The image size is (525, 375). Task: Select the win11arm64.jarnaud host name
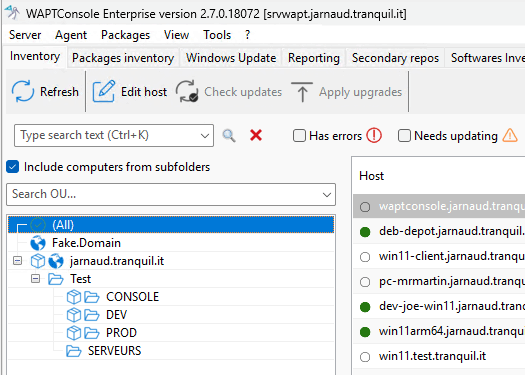click(452, 331)
